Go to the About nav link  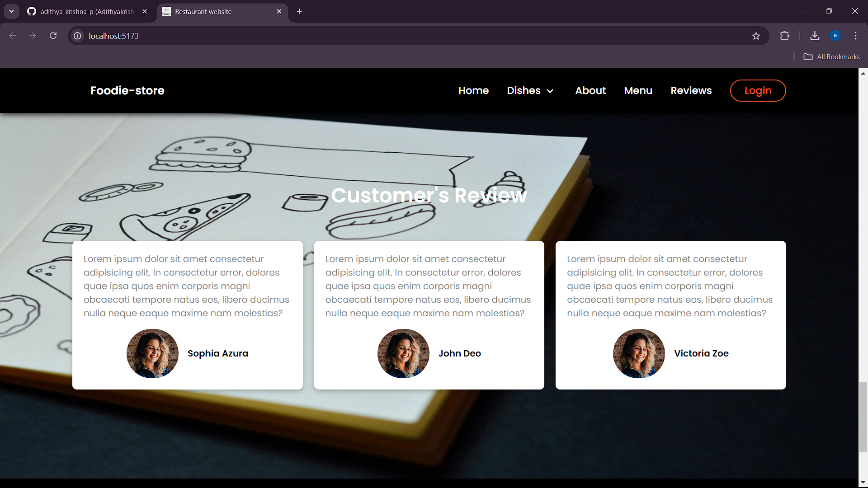pos(590,90)
